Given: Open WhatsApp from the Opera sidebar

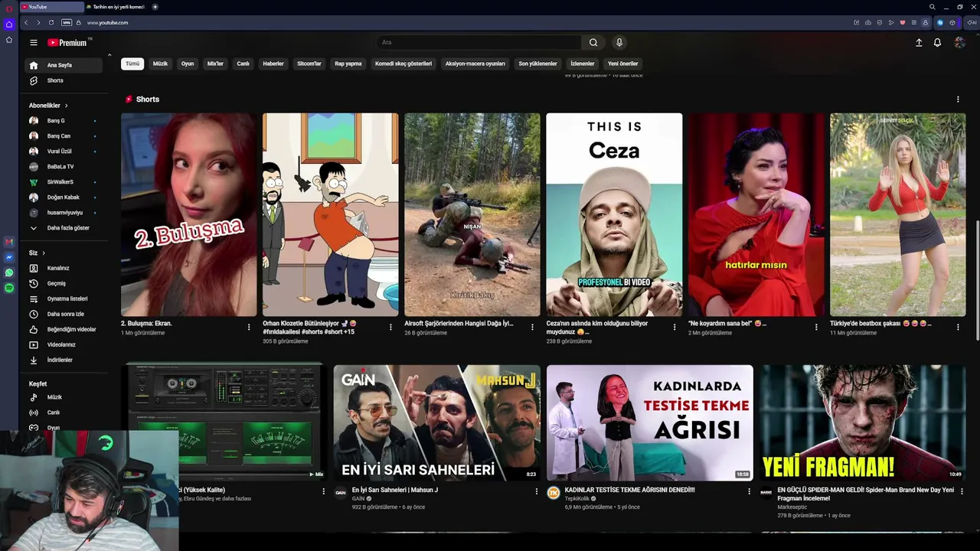Looking at the screenshot, I should [x=9, y=272].
